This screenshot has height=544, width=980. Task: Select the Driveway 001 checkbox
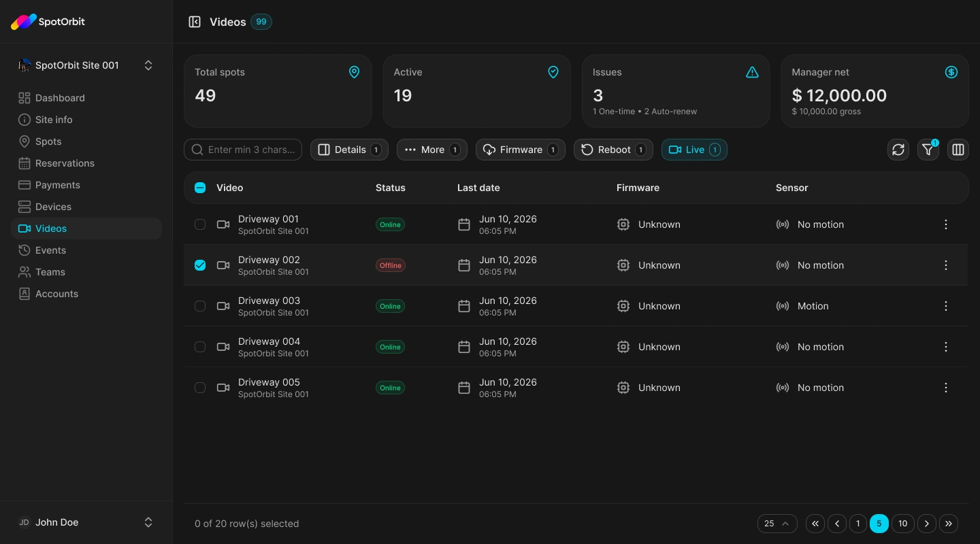pos(200,224)
